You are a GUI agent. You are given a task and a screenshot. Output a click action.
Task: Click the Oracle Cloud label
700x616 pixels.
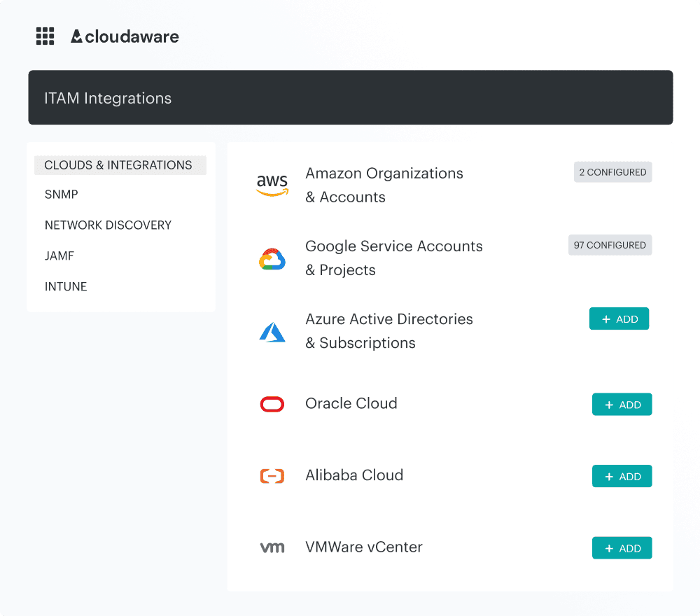coord(351,403)
